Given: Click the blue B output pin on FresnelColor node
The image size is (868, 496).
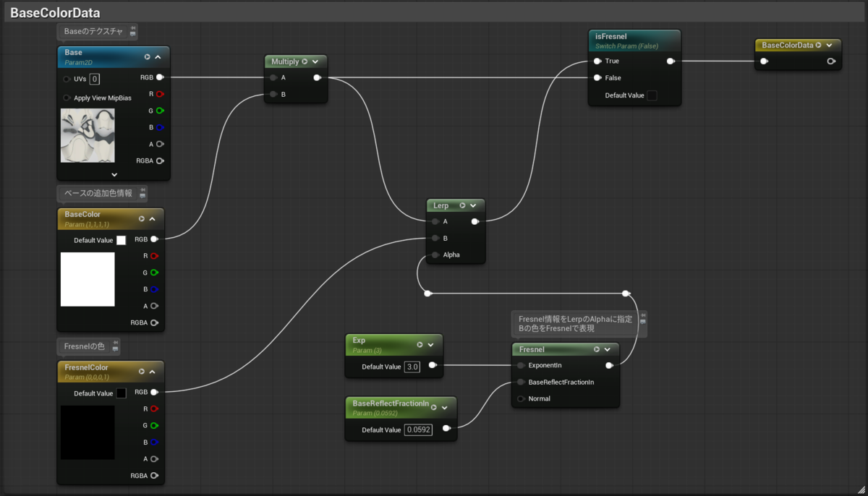Looking at the screenshot, I should (155, 442).
